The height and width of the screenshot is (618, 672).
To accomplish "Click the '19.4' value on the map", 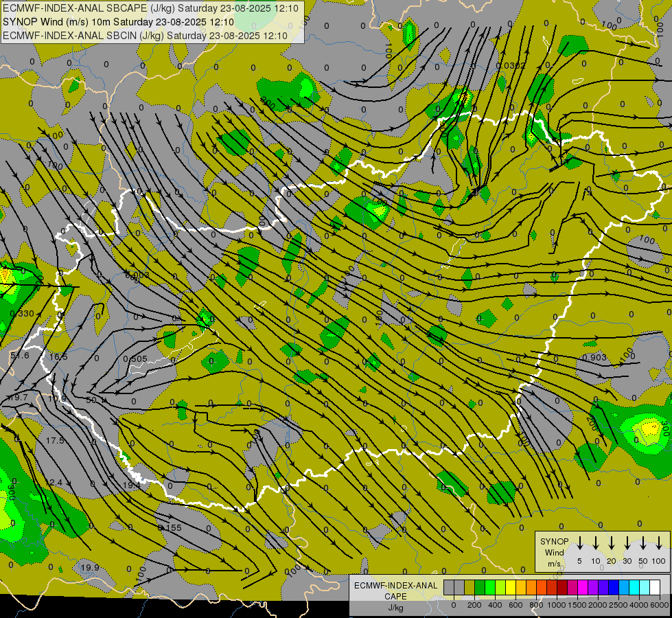I will 131,485.
